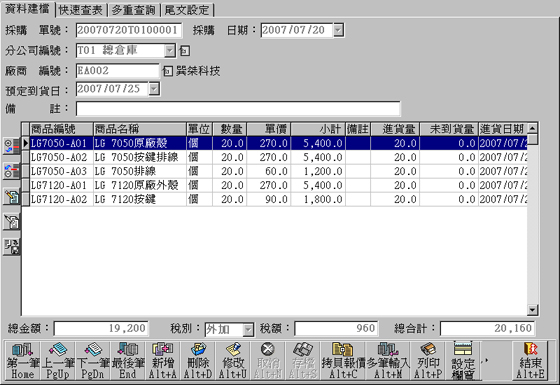Click the fifth side icon at bottom of side strip
560x385 pixels.
point(11,247)
